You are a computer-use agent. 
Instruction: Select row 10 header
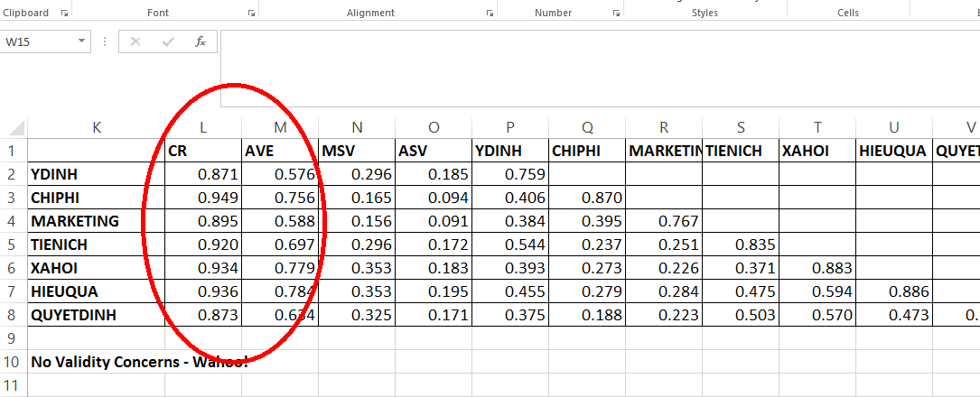click(14, 362)
